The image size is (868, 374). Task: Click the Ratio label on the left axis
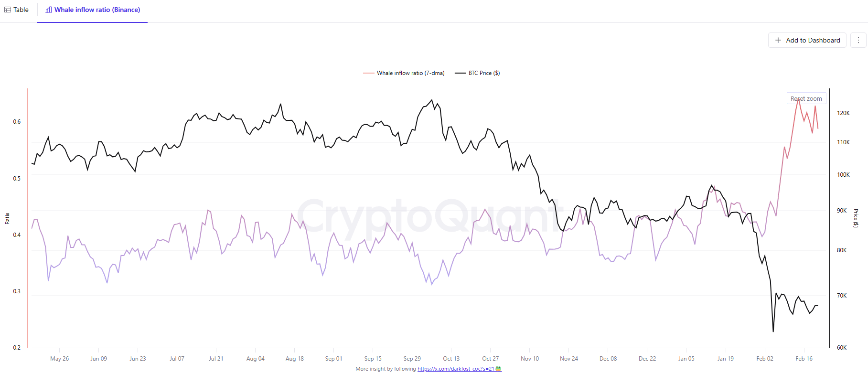pyautogui.click(x=8, y=217)
